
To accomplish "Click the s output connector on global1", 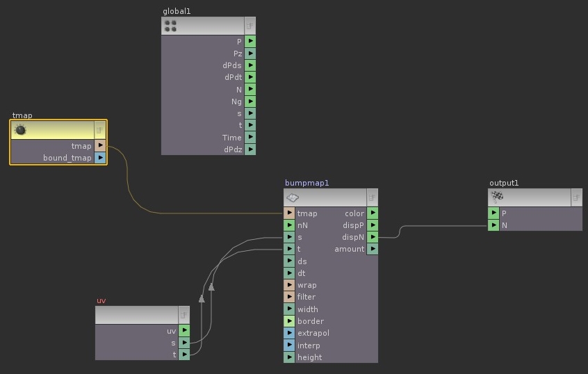I will click(x=250, y=113).
